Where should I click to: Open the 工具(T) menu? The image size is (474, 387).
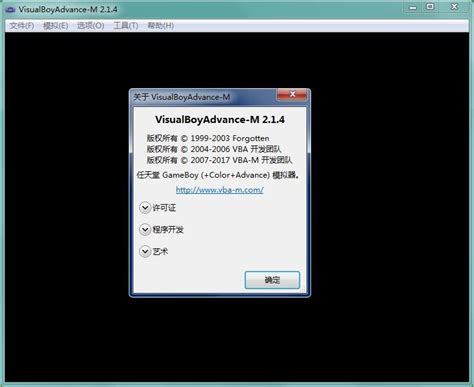tap(126, 26)
